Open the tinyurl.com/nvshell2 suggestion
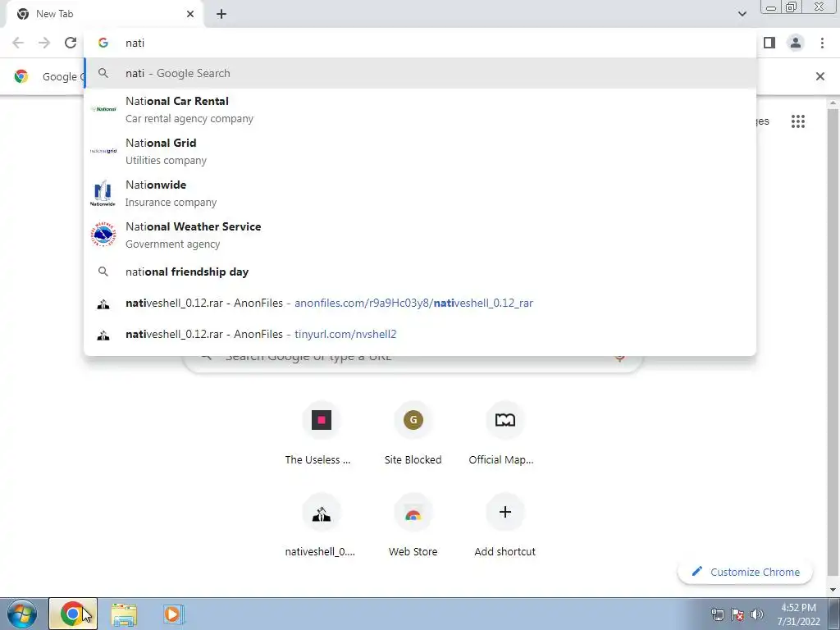Image resolution: width=840 pixels, height=630 pixels. click(x=420, y=334)
